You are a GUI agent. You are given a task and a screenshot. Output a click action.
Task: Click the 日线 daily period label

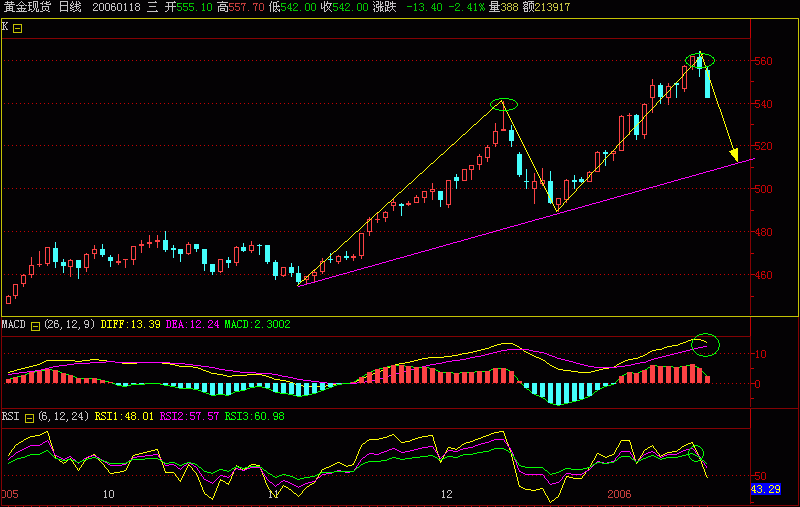point(70,7)
